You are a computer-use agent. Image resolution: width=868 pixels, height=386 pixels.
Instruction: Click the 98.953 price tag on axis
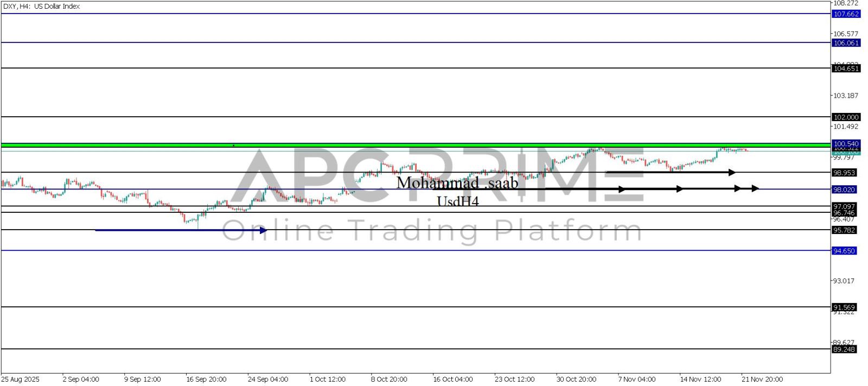[844, 173]
